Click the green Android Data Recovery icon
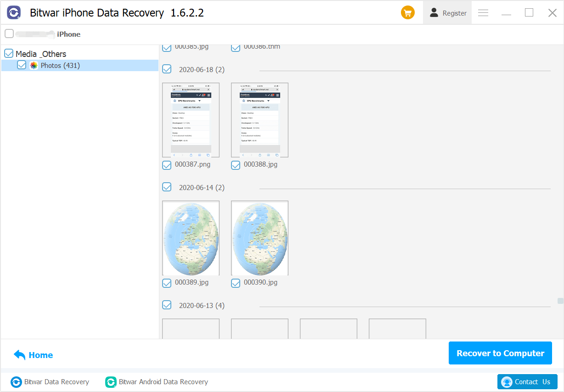Viewport: 564px width, 392px height. (111, 382)
